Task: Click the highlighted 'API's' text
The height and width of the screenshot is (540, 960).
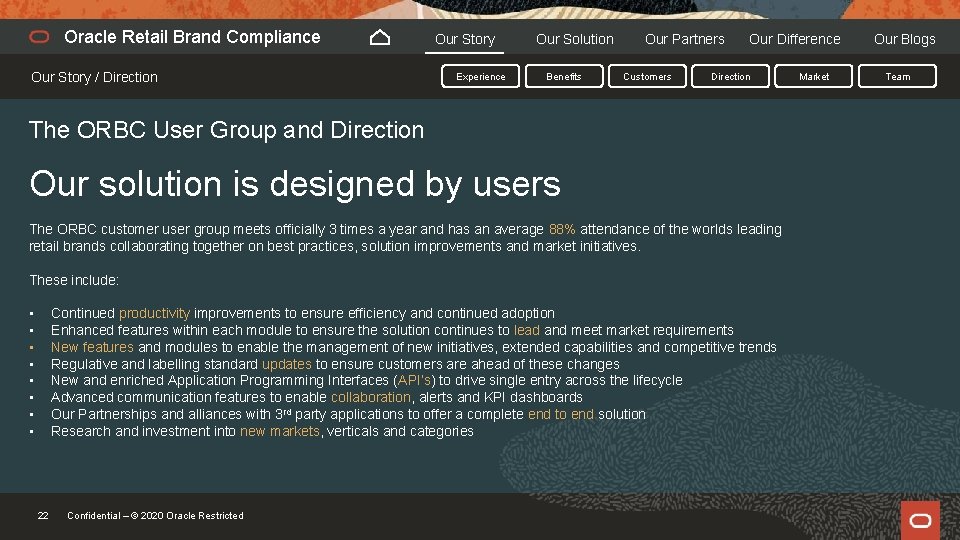Action: [x=414, y=380]
